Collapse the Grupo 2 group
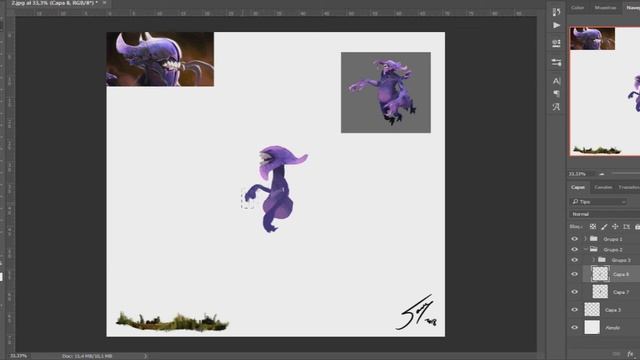The image size is (640, 360). pos(585,249)
